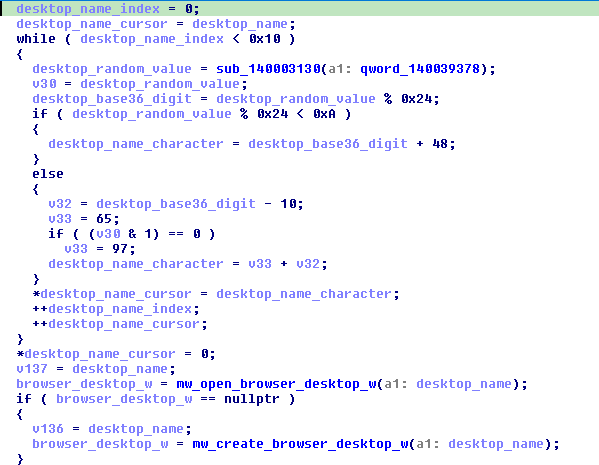Screen dimensions: 599x465
Task: Click the a1: hint in sub_140003130 call
Action: 340,69
